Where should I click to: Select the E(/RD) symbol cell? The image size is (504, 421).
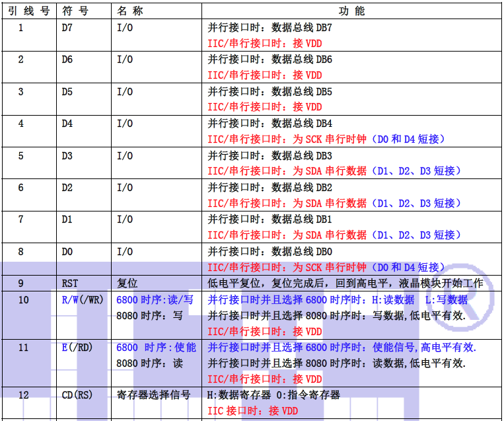tap(77, 348)
